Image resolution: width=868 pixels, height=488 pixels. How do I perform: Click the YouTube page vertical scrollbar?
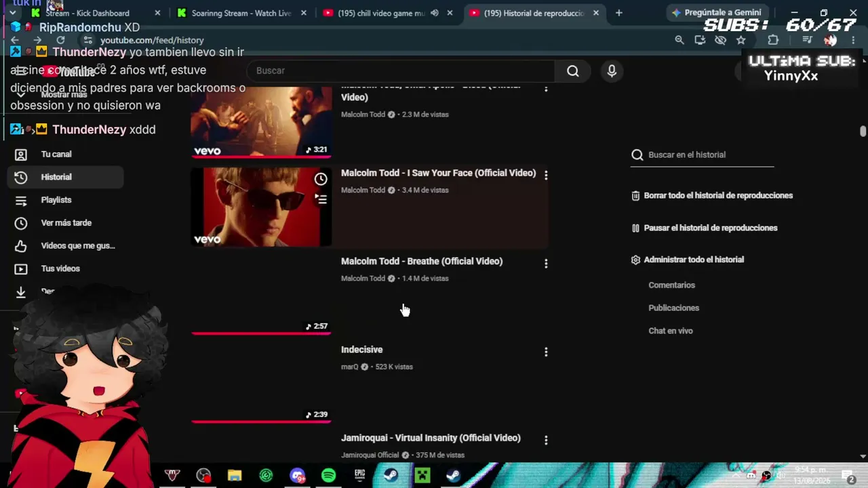tap(863, 131)
